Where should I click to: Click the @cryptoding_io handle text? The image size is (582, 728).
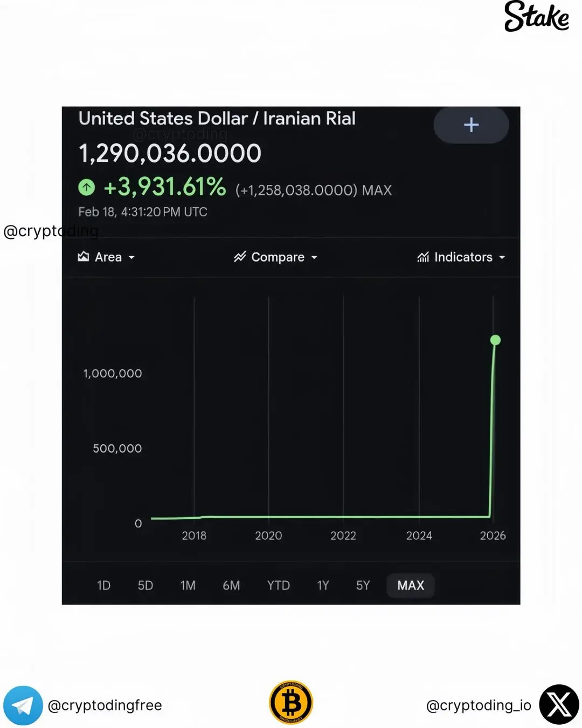[479, 705]
